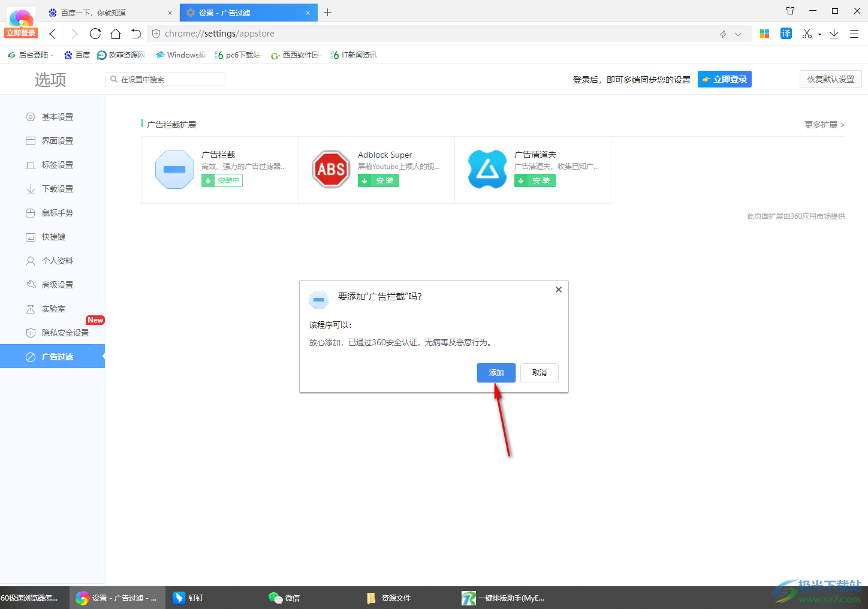Open the Windows bookmark
The image size is (868, 609).
pyautogui.click(x=180, y=55)
